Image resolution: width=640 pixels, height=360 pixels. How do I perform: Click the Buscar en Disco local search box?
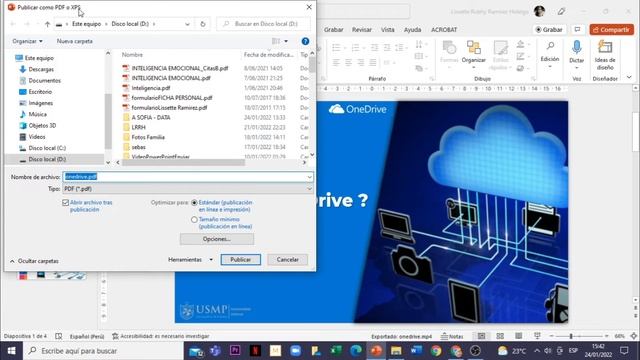tap(263, 24)
